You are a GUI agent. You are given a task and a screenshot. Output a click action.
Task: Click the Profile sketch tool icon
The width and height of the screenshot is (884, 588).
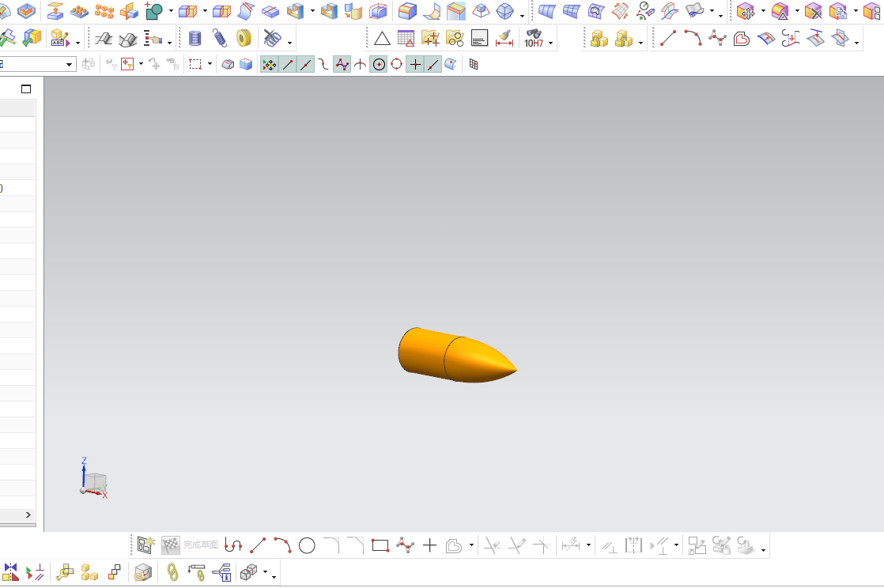point(232,545)
